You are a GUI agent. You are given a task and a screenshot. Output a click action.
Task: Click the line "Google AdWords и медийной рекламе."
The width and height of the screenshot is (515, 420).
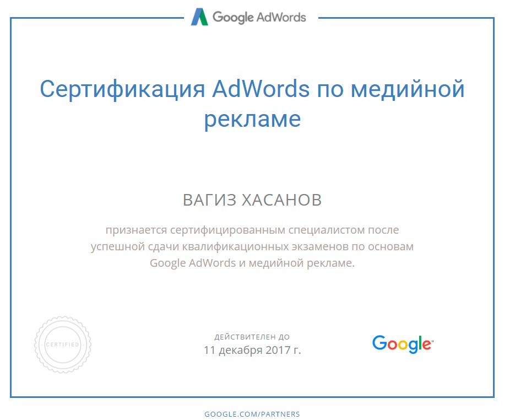tap(252, 263)
